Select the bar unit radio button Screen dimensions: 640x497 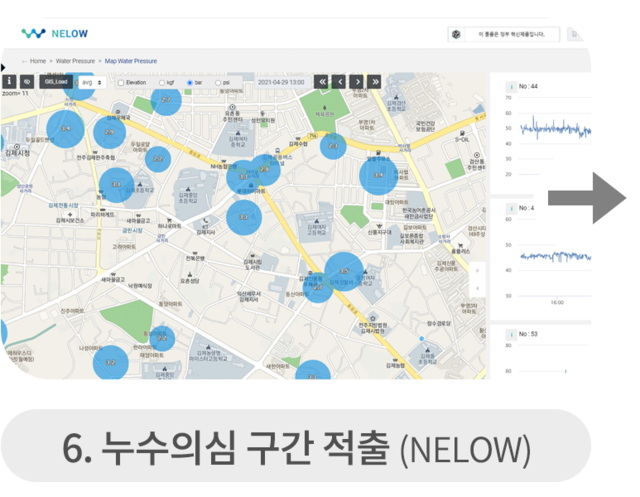pos(190,83)
